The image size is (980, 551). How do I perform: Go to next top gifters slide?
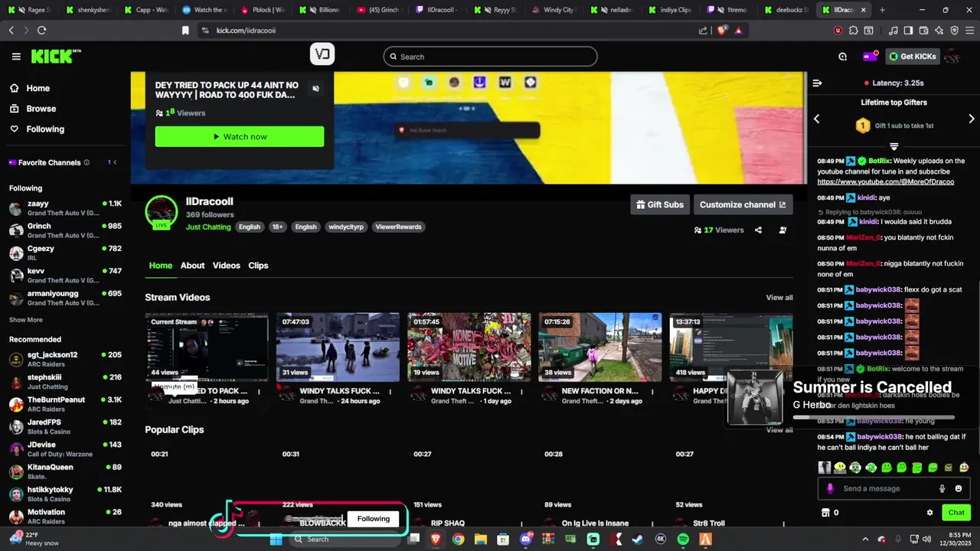pyautogui.click(x=972, y=119)
